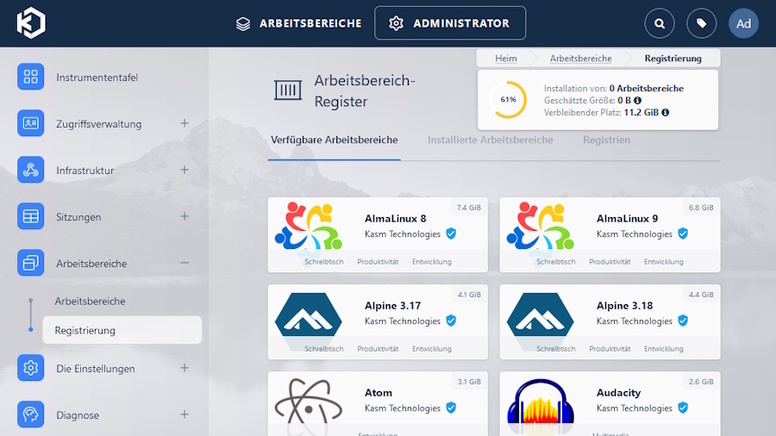The height and width of the screenshot is (436, 776).
Task: Click the Entwicklung tag on AlmaLinux 8
Action: (x=432, y=262)
